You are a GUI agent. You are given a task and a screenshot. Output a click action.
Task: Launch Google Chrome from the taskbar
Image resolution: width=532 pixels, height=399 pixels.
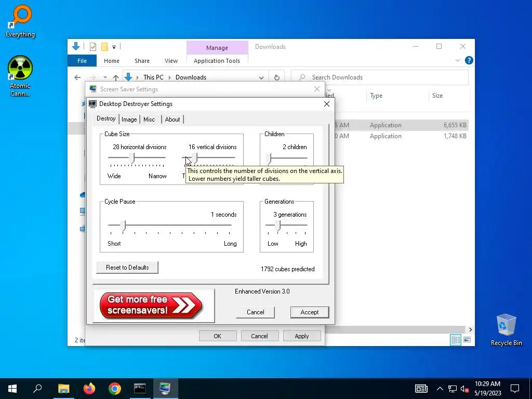tap(115, 389)
